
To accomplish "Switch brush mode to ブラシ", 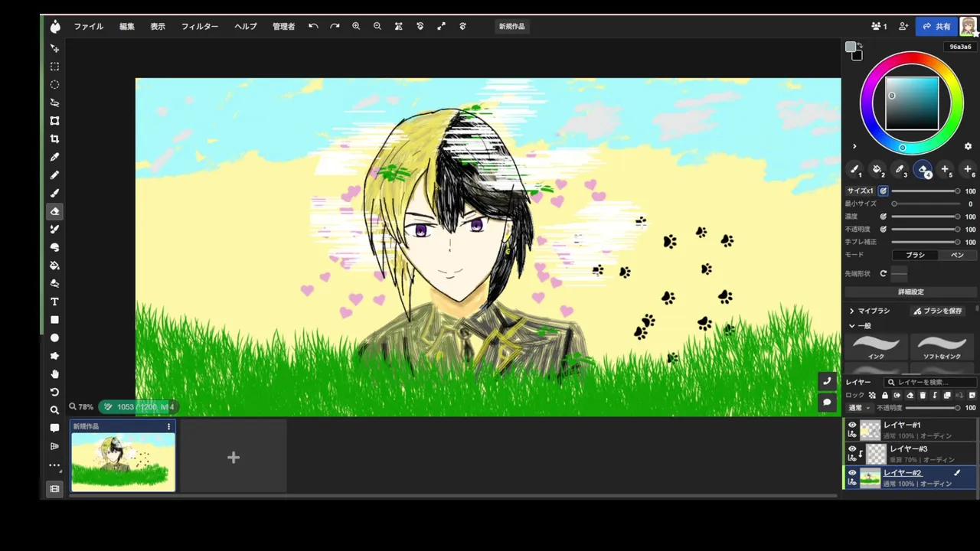I will [915, 255].
